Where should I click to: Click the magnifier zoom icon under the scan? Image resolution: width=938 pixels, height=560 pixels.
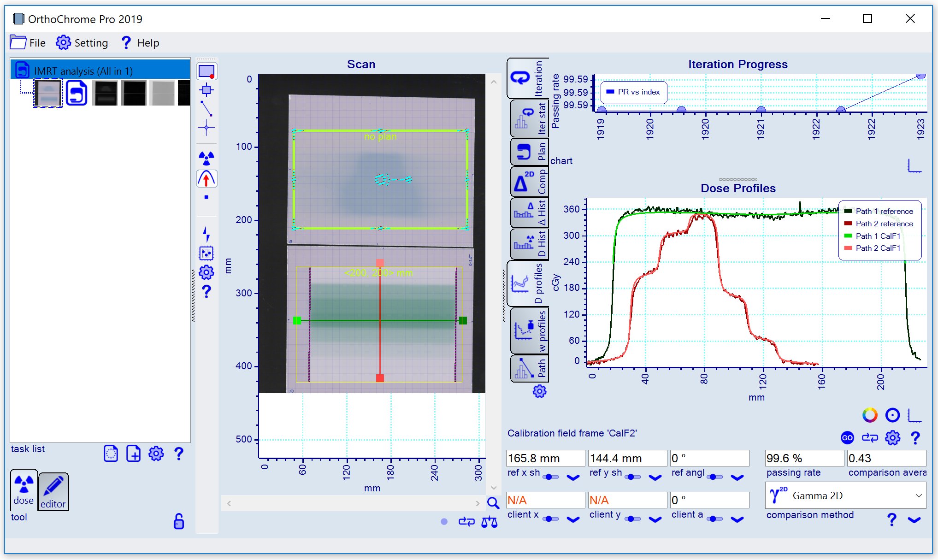[493, 503]
